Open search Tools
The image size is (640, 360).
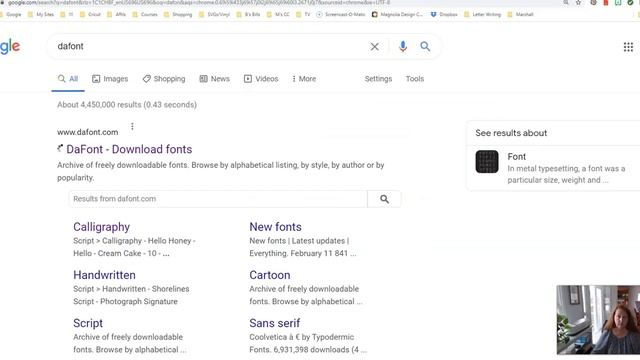tap(415, 79)
